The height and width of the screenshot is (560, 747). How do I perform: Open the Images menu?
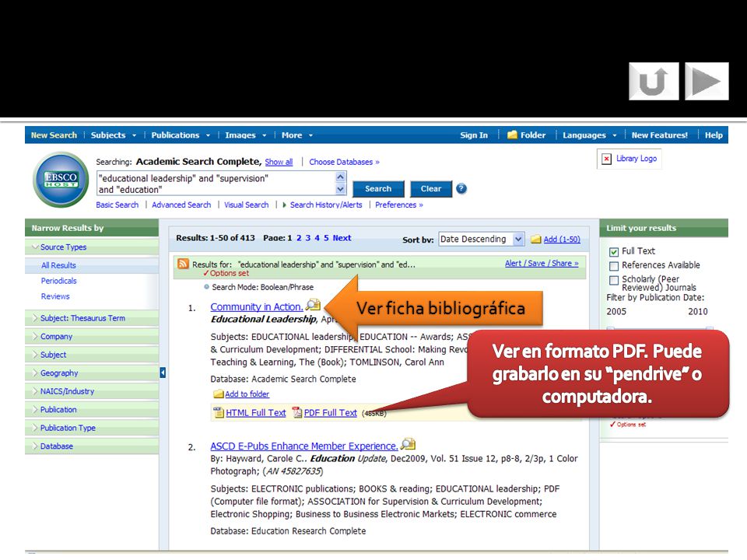coord(245,135)
